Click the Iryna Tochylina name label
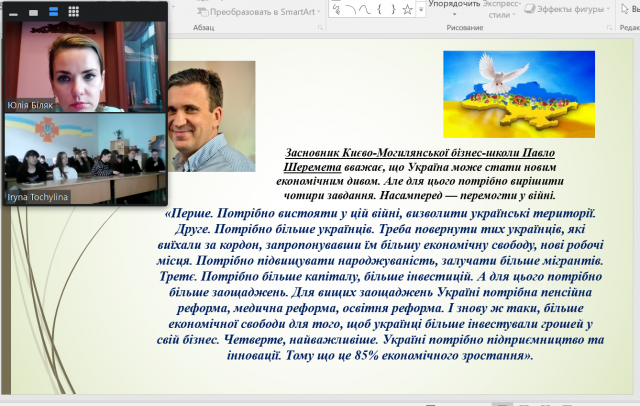 point(37,197)
